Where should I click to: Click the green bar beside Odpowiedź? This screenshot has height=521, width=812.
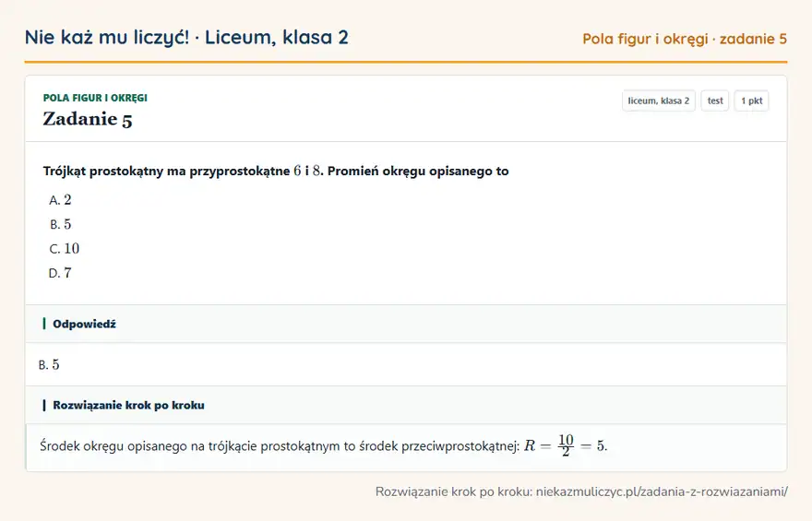coord(44,324)
